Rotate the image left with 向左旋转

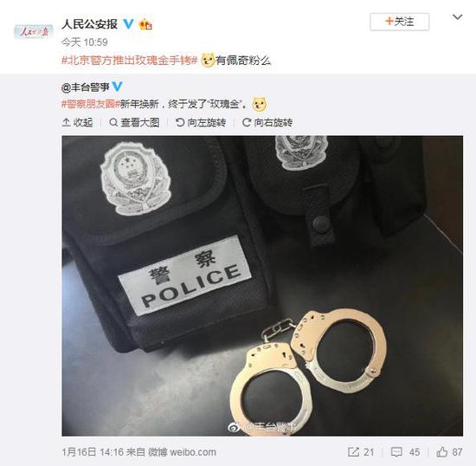[x=201, y=122]
